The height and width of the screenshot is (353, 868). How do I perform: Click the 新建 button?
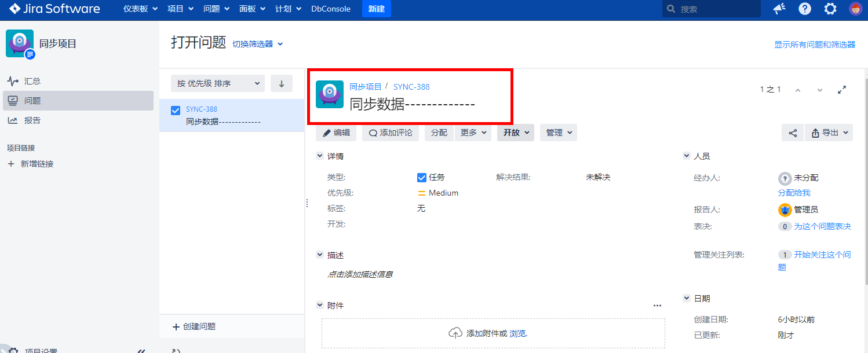[x=376, y=9]
